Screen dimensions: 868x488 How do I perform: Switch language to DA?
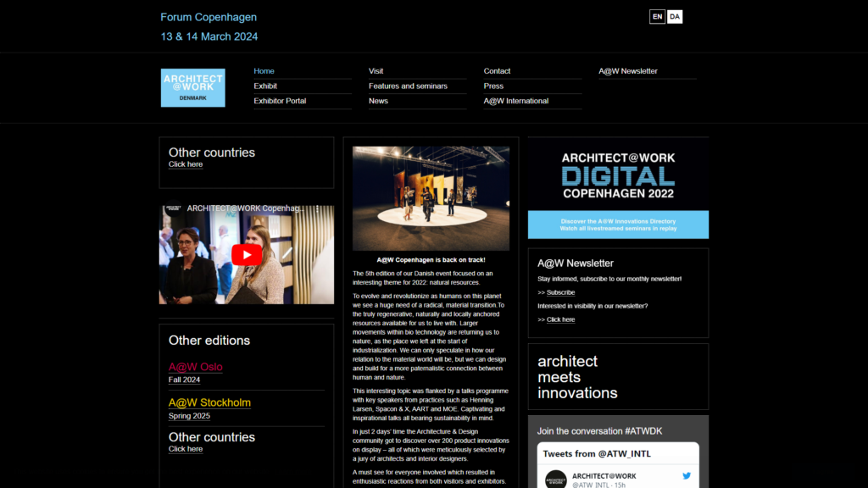pos(674,17)
